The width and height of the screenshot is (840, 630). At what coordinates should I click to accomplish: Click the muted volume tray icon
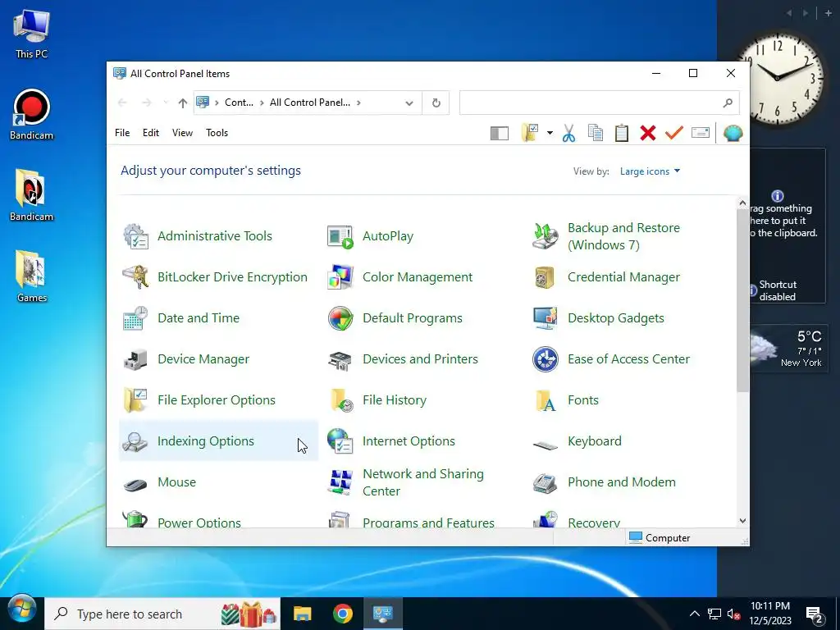click(x=733, y=614)
